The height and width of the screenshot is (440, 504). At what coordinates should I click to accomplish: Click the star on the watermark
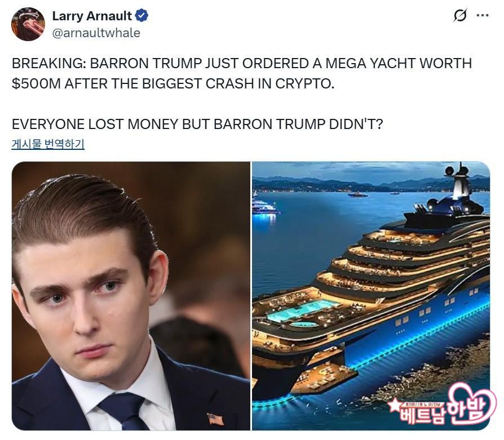pyautogui.click(x=395, y=405)
